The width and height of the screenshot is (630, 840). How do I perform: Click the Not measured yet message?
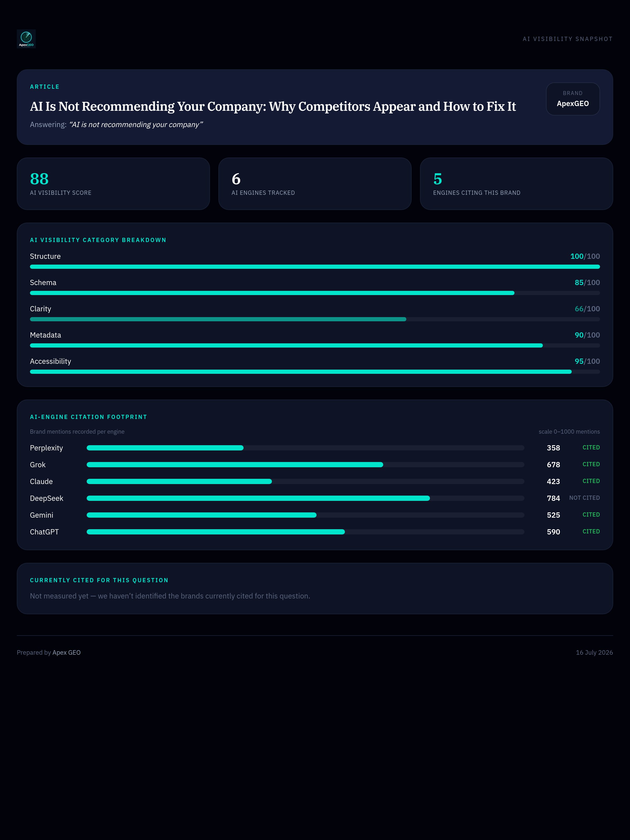[x=170, y=596]
